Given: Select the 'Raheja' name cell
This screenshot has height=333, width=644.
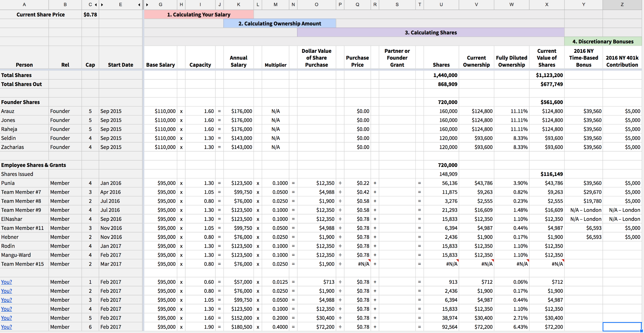Looking at the screenshot, I should [24, 129].
